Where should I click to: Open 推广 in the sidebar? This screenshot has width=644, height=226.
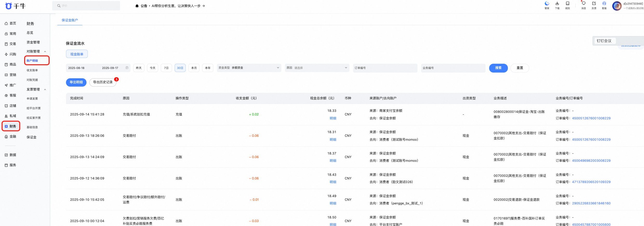10,85
